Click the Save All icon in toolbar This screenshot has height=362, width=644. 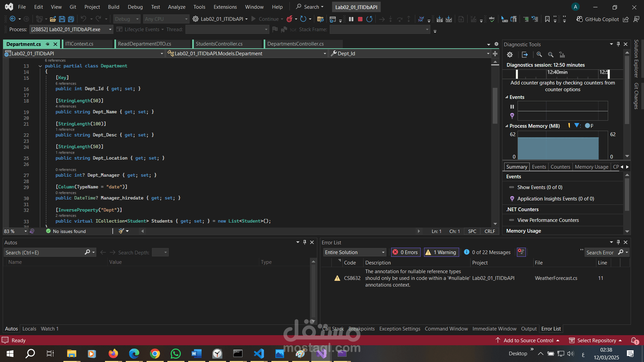[71, 19]
